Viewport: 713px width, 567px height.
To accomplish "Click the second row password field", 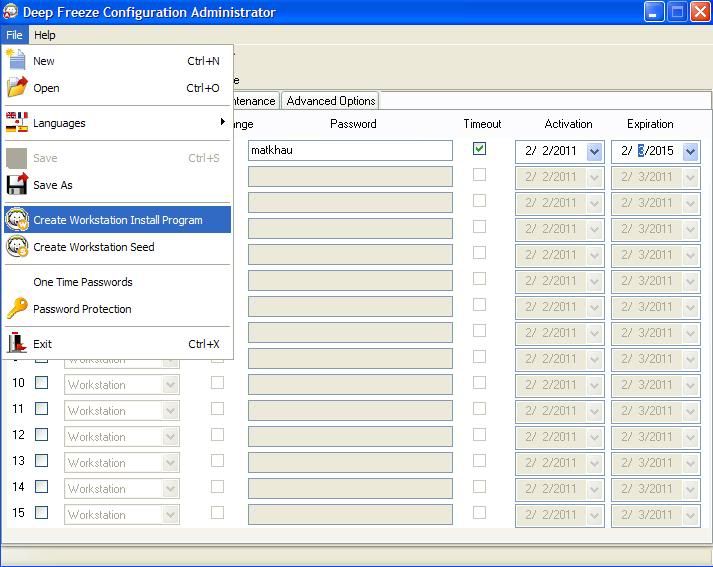I will pos(350,176).
